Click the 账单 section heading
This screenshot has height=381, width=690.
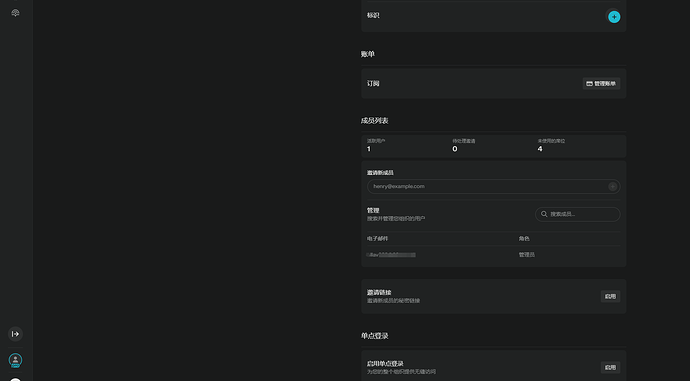pos(367,54)
